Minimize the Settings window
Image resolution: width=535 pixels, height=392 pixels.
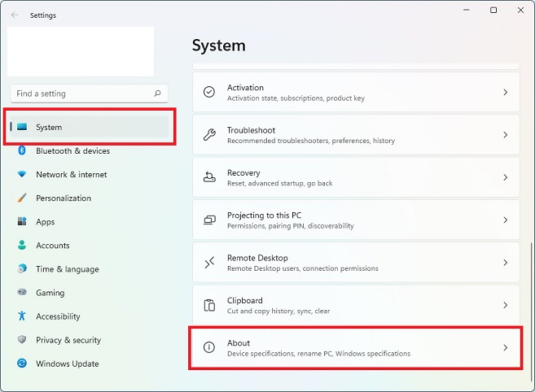pyautogui.click(x=467, y=10)
